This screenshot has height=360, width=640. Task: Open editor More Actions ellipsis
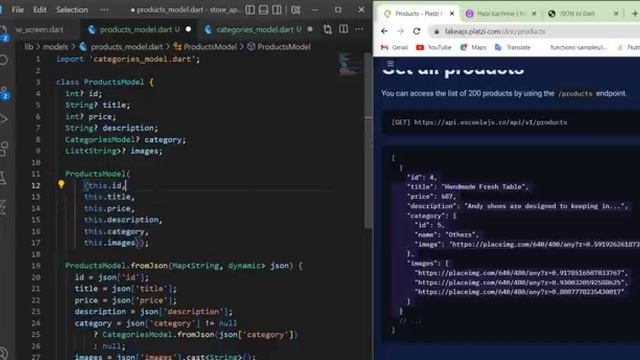point(359,29)
